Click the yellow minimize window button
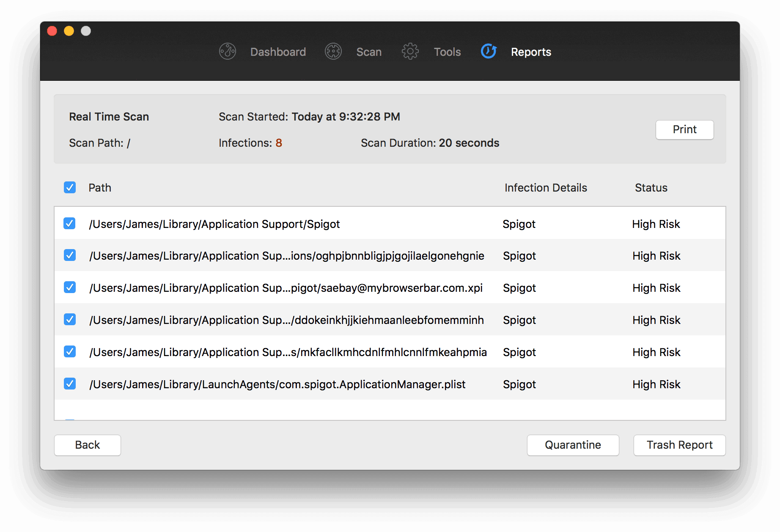This screenshot has width=780, height=532. pos(69,31)
